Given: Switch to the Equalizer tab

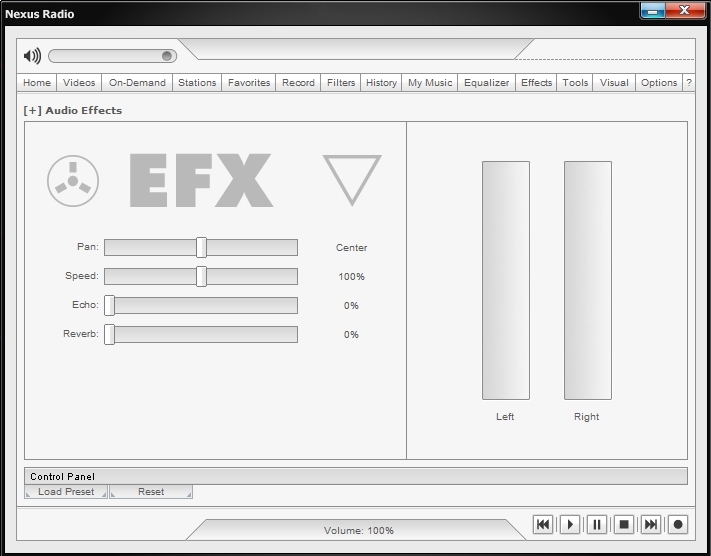Looking at the screenshot, I should tap(486, 83).
